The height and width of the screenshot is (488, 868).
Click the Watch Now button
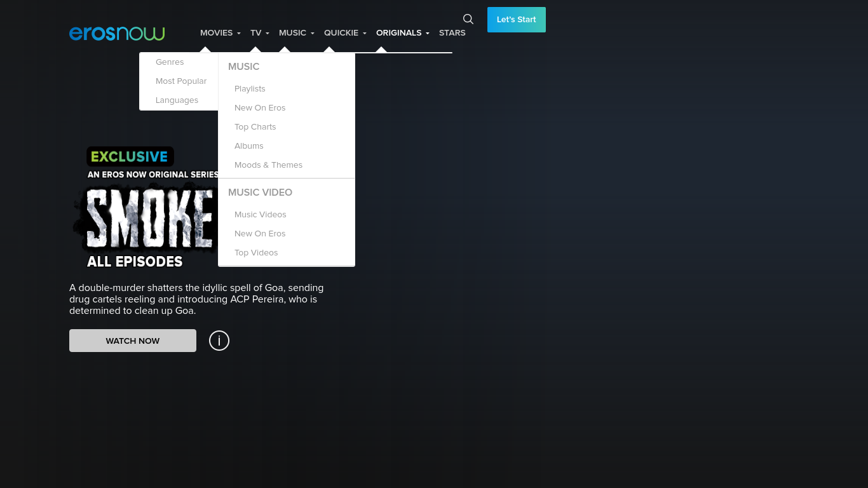(133, 341)
